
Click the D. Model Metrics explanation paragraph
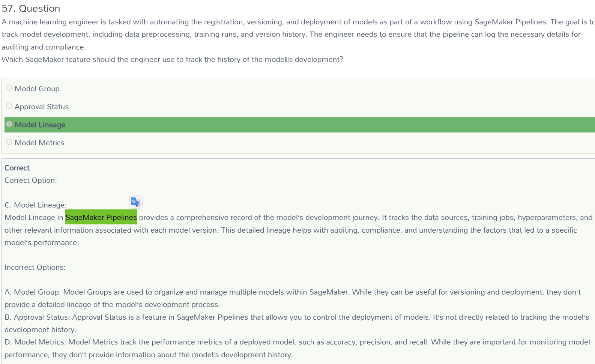297,348
